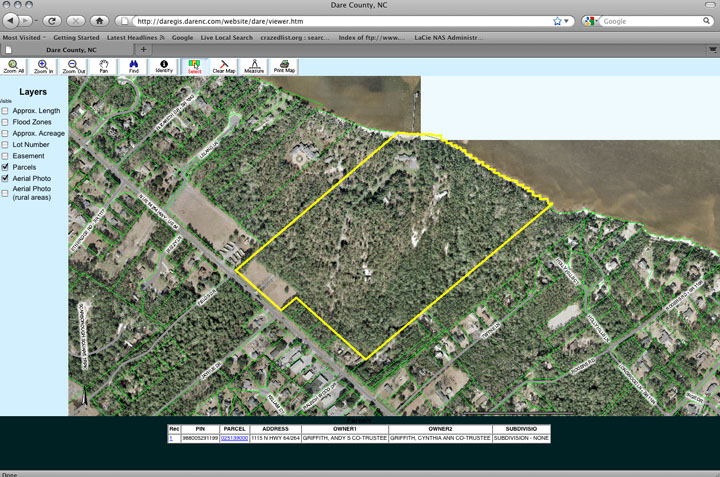Select the Zoom Out tool
Viewport: 720px width, 477px height.
click(x=73, y=67)
